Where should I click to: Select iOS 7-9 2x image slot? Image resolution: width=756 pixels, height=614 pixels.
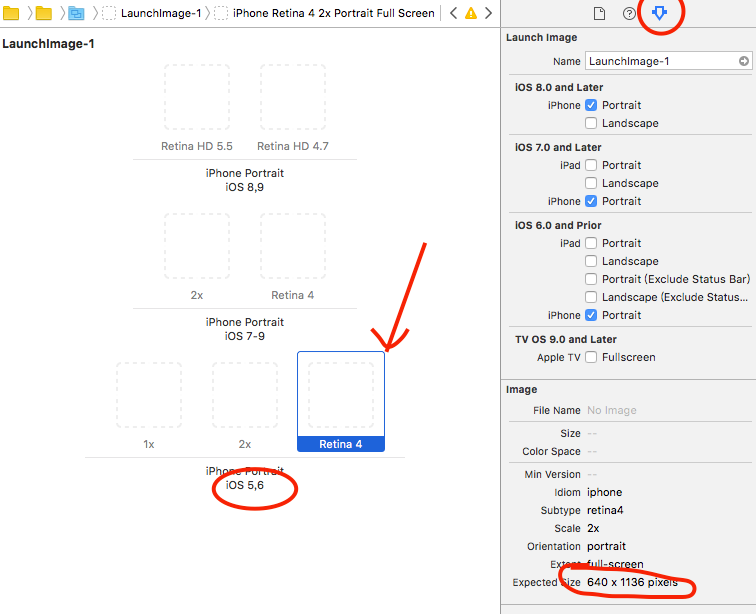(197, 246)
